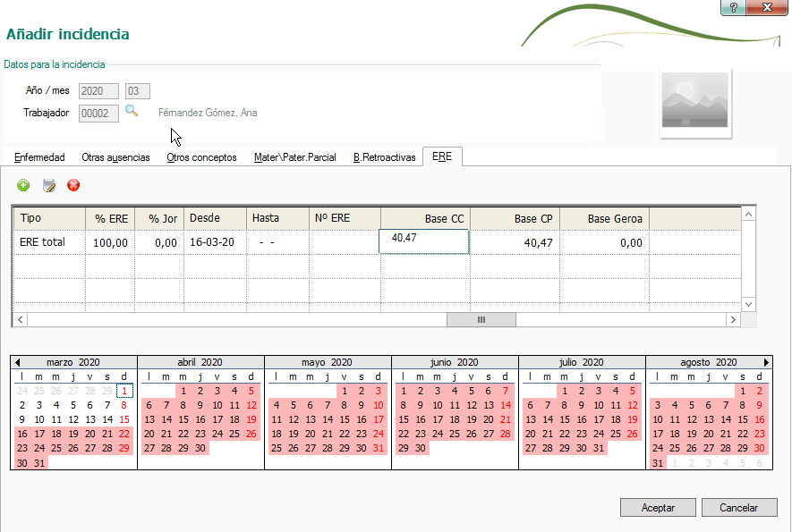
Task: Click the julio 2020 month title
Action: click(x=582, y=362)
